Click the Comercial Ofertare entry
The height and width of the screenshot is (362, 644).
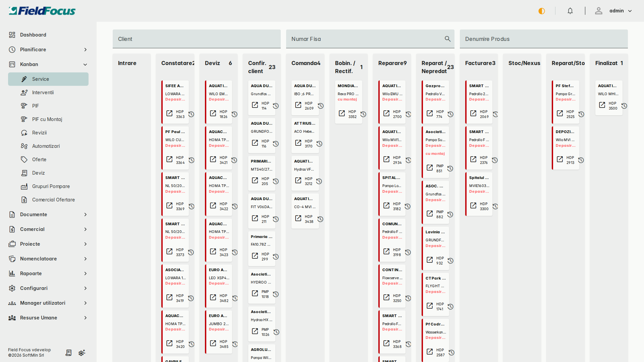(53, 200)
